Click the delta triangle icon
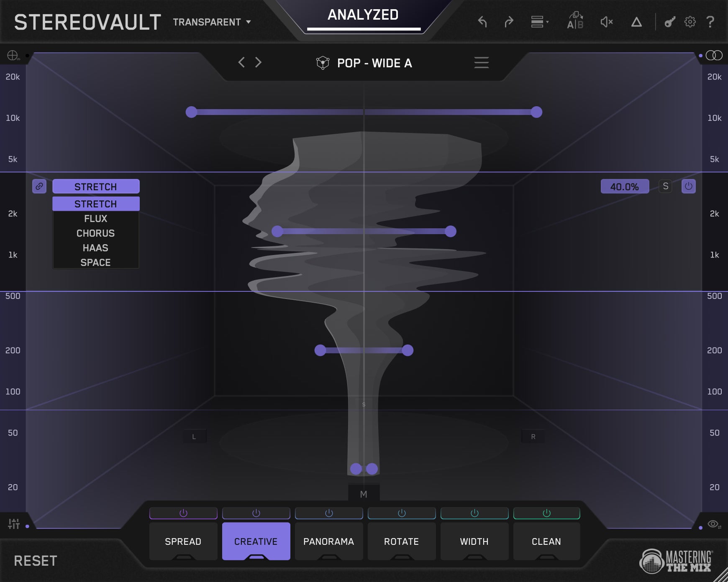 tap(636, 22)
